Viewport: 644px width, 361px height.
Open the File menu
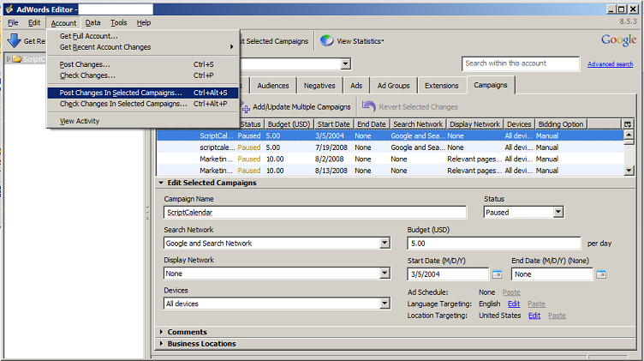[13, 22]
